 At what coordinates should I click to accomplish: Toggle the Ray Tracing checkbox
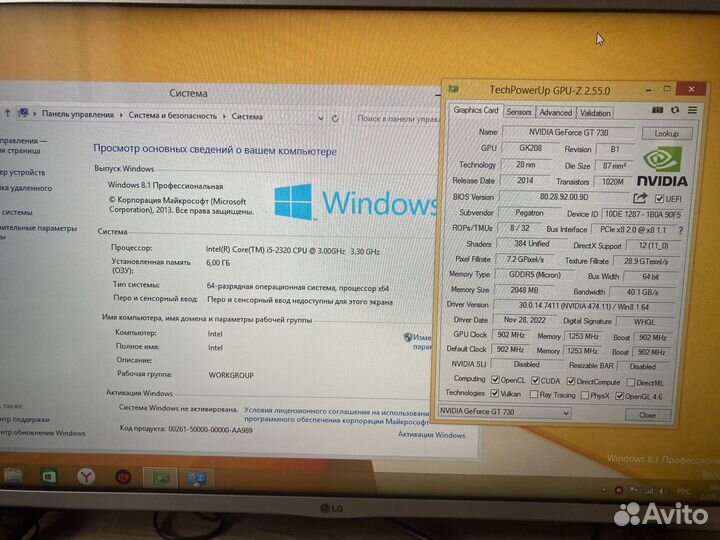coord(534,394)
